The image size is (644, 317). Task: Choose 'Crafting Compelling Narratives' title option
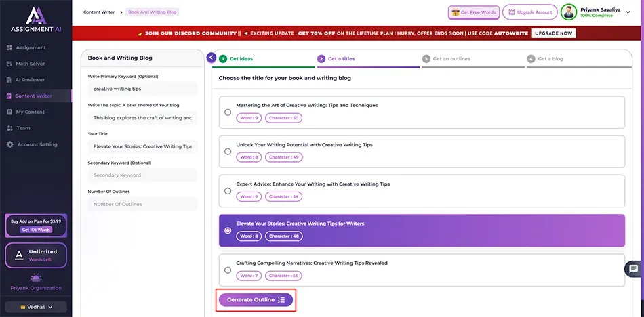point(228,270)
